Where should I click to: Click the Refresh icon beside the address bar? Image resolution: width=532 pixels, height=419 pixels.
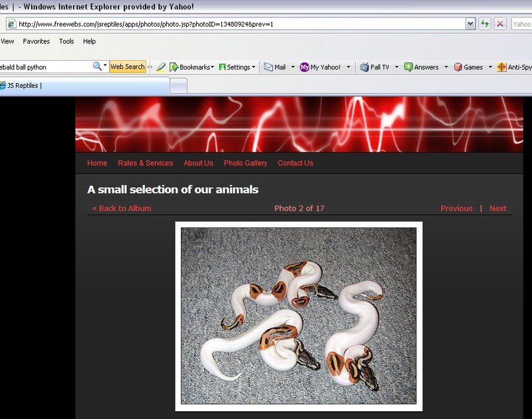[x=485, y=24]
